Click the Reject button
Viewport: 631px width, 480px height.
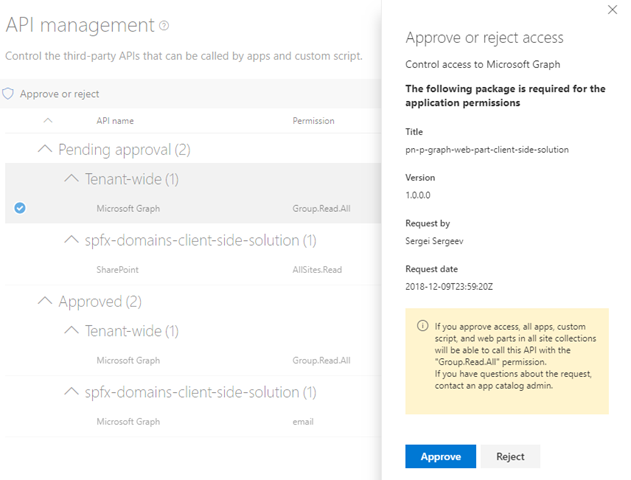[x=510, y=456]
